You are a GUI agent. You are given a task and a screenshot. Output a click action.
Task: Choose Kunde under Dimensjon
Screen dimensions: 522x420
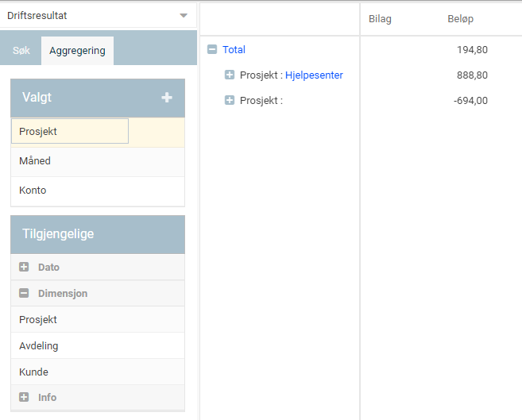pos(98,372)
